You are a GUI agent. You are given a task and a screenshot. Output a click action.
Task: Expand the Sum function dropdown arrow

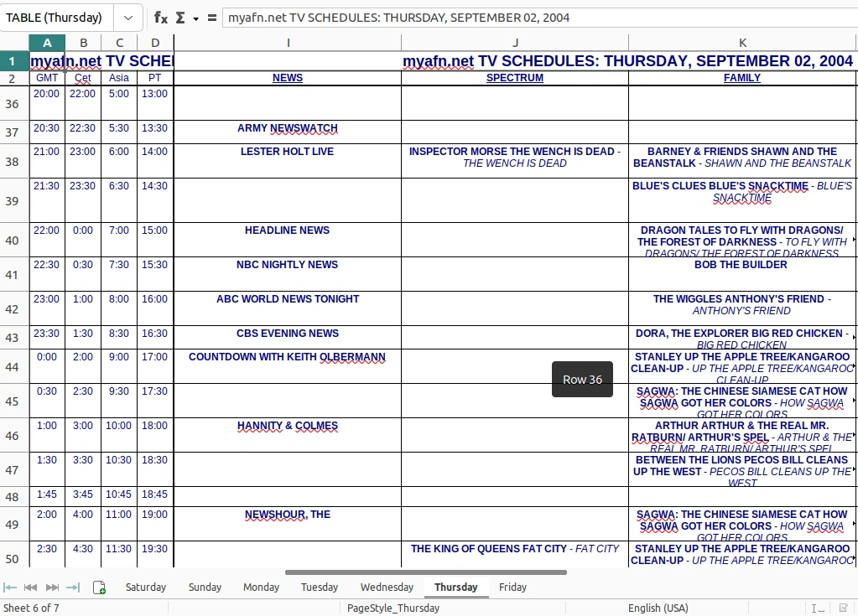pyautogui.click(x=195, y=18)
